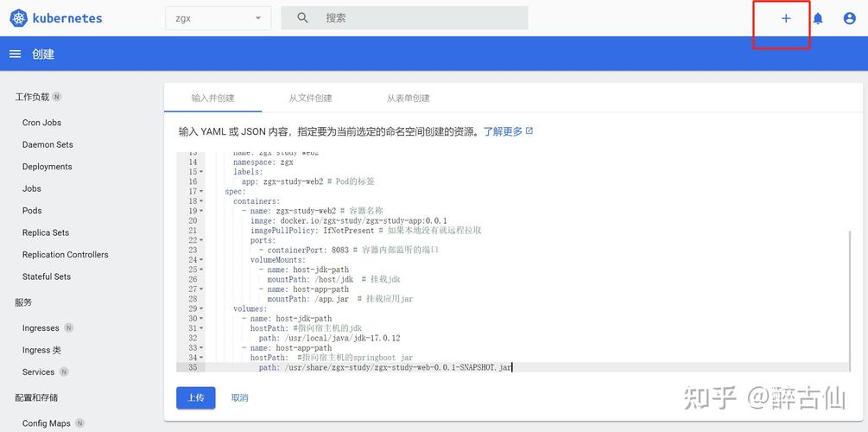This screenshot has height=432, width=868.
Task: Open the notifications bell icon
Action: (x=818, y=18)
